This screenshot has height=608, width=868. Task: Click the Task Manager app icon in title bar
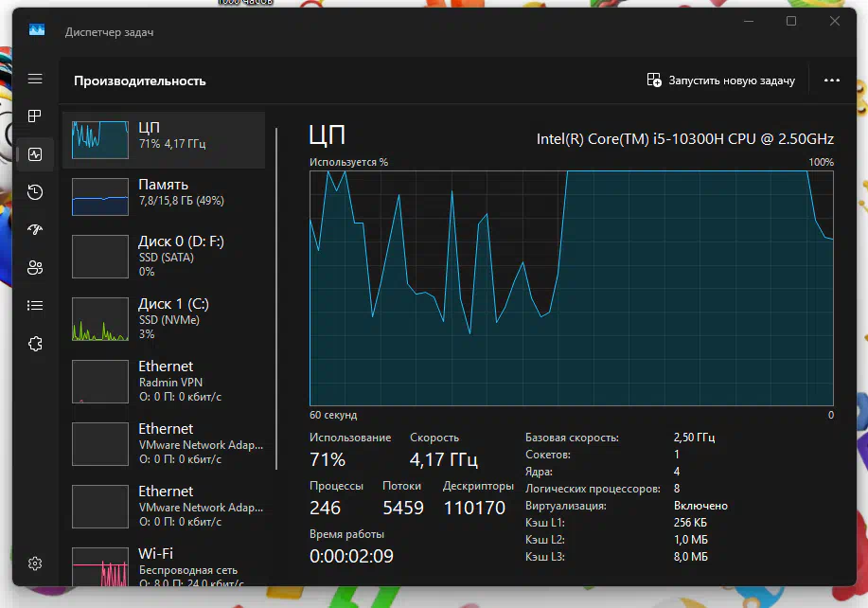tap(37, 29)
